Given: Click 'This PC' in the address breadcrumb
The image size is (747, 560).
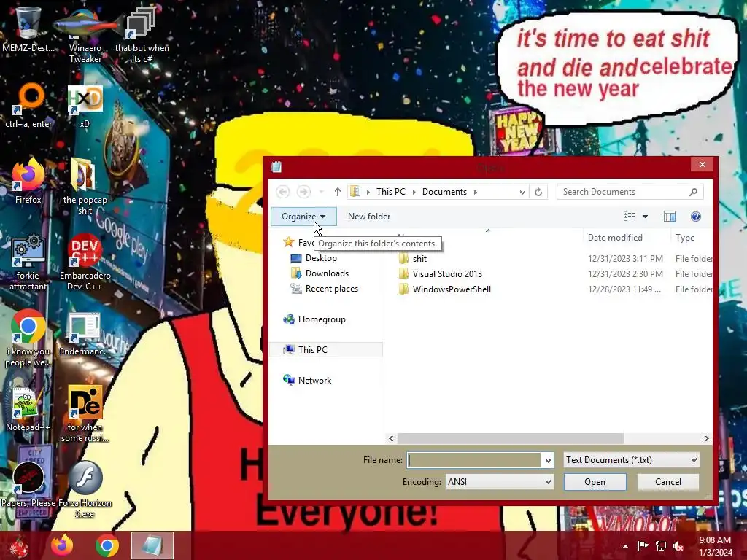Looking at the screenshot, I should click(x=391, y=192).
